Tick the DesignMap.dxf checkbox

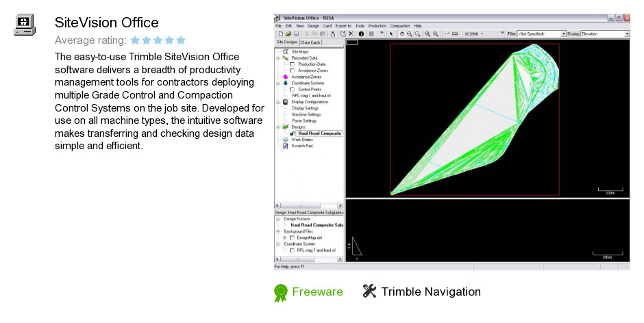292,237
